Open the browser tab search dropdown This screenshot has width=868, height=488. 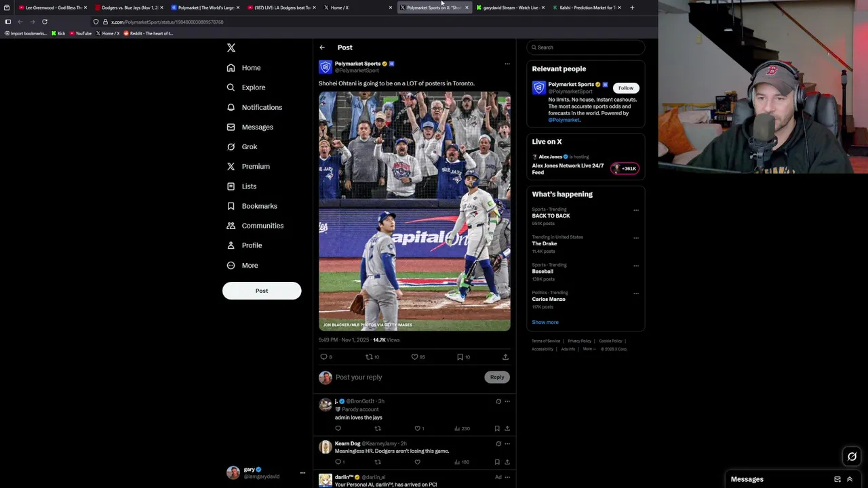pos(7,7)
